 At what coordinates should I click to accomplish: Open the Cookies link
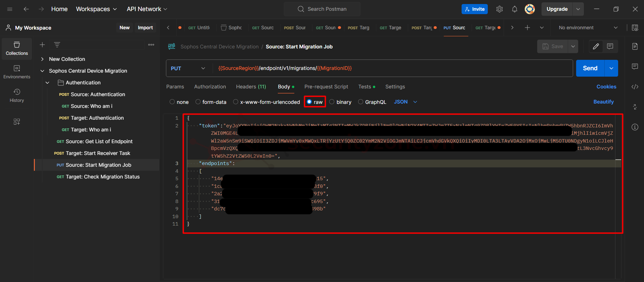[x=606, y=87]
